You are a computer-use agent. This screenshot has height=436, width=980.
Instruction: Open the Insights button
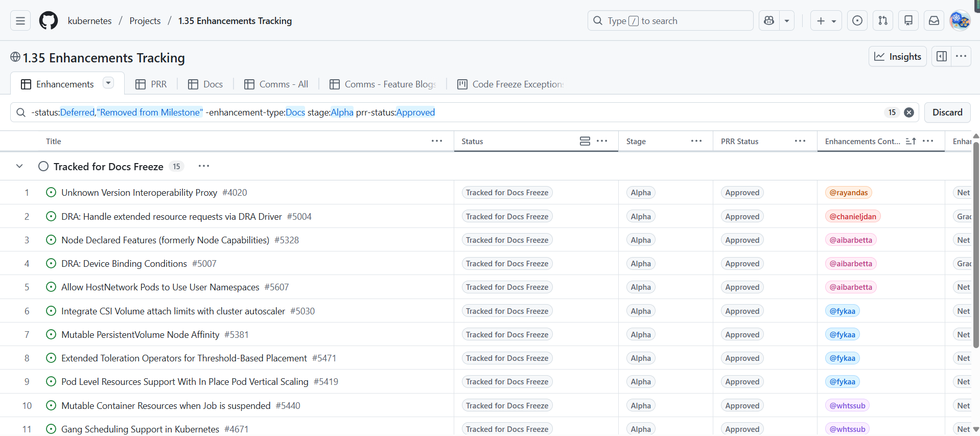point(897,57)
